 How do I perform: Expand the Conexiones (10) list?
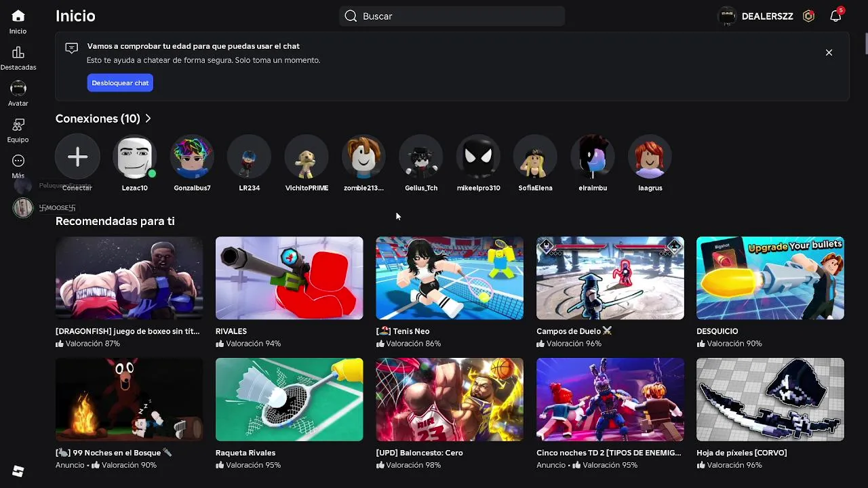104,119
